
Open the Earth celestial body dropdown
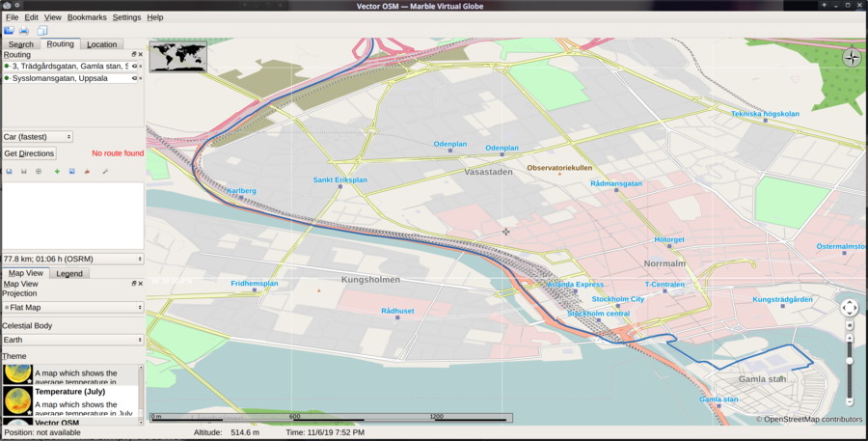point(73,340)
